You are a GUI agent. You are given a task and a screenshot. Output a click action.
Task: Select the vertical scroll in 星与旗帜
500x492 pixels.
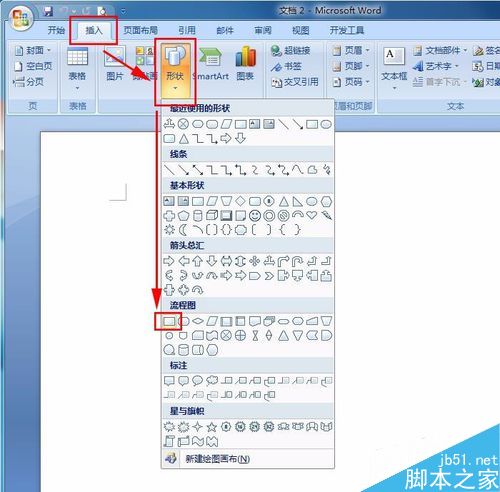(x=169, y=441)
